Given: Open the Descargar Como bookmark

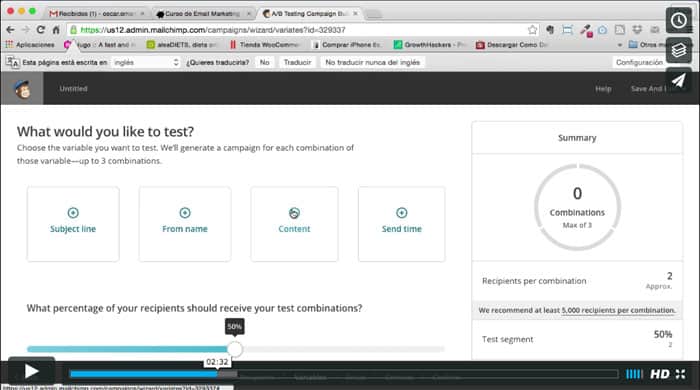Looking at the screenshot, I should pos(512,45).
